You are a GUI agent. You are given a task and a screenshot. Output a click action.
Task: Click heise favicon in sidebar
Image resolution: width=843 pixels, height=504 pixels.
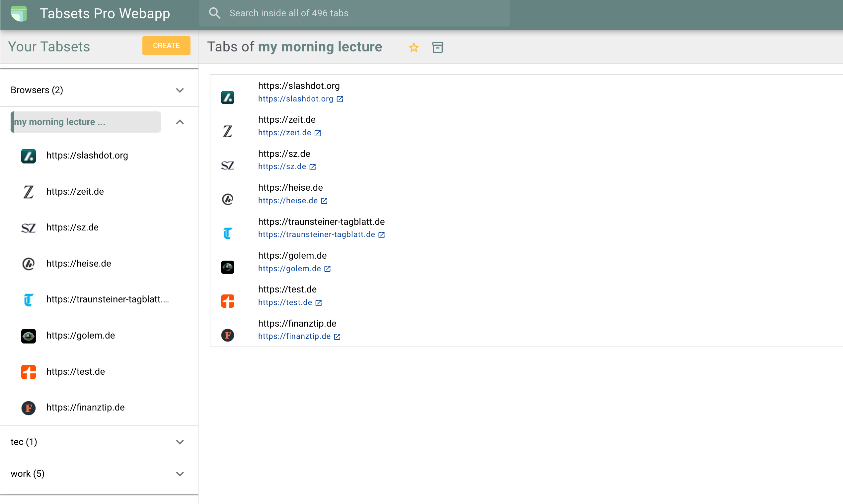pos(29,264)
